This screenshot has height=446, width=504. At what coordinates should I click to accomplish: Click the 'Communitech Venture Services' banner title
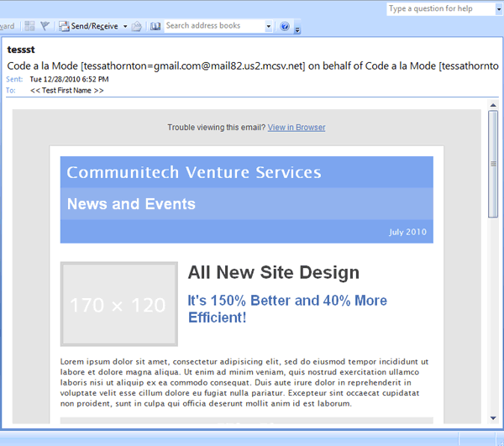[x=194, y=172]
